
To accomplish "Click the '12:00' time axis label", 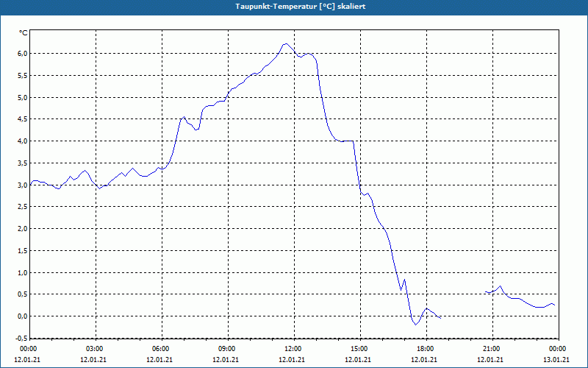I will pyautogui.click(x=293, y=349).
